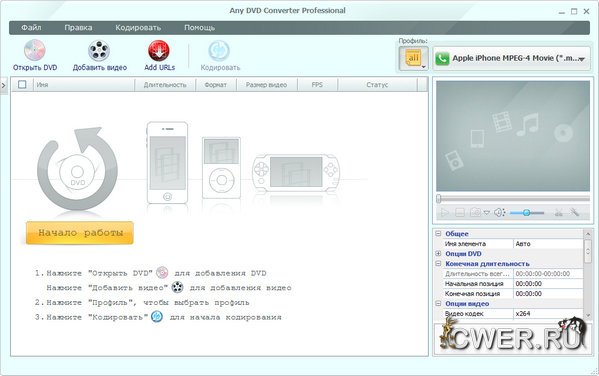The image size is (599, 376).
Task: Click the preview seek bar handle
Action: pos(439,198)
